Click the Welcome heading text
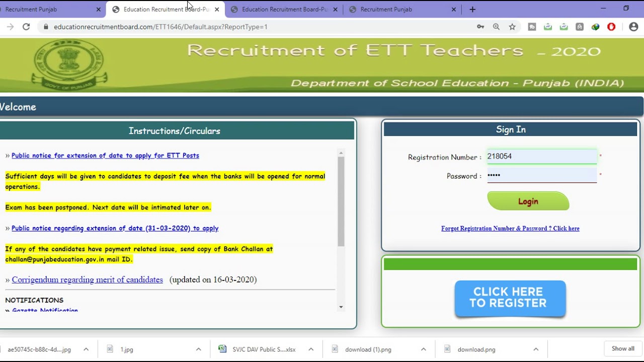The width and height of the screenshot is (644, 362). pyautogui.click(x=18, y=107)
